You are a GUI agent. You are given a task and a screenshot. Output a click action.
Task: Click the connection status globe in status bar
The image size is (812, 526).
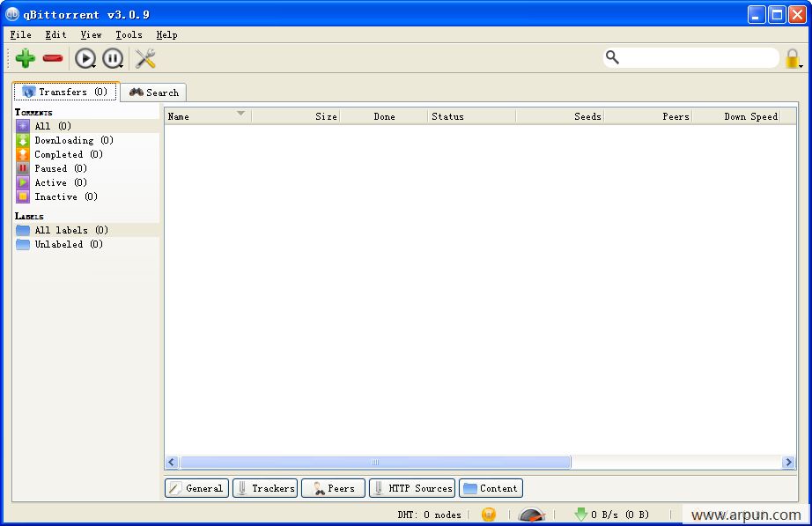[x=531, y=515]
